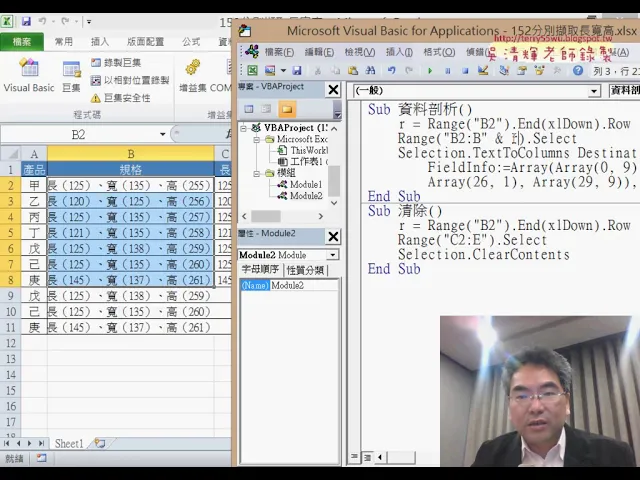Viewport: 640px width, 480px height.
Task: Pause execution with Break icon
Action: click(448, 71)
